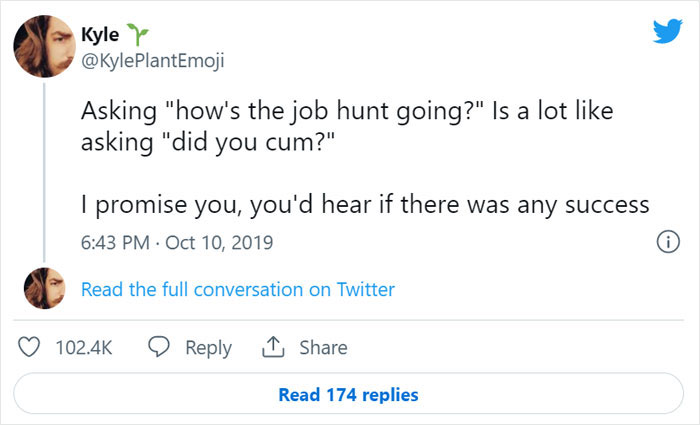Click the heart icon to like the tweet
The image size is (700, 425).
(31, 347)
